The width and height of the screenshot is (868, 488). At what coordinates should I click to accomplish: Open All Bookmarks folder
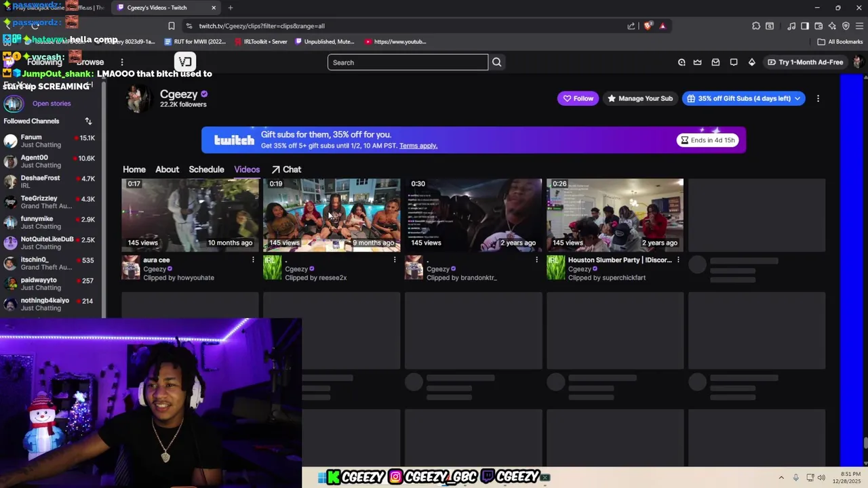click(840, 41)
